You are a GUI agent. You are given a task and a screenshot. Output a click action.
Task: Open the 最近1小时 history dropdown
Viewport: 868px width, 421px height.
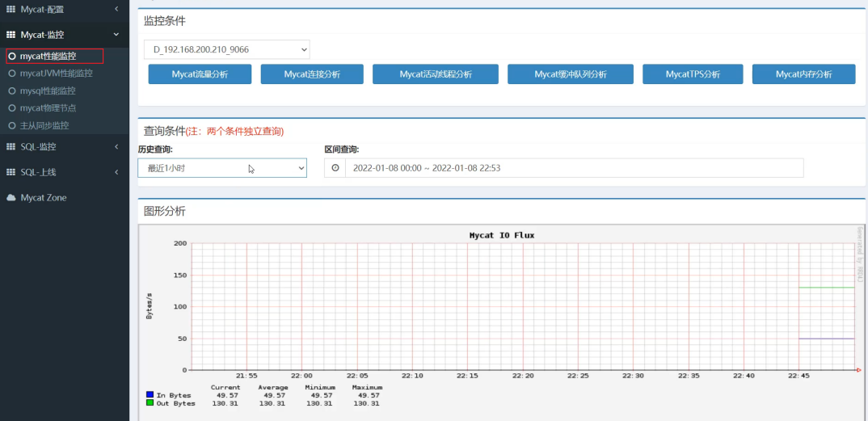[222, 167]
